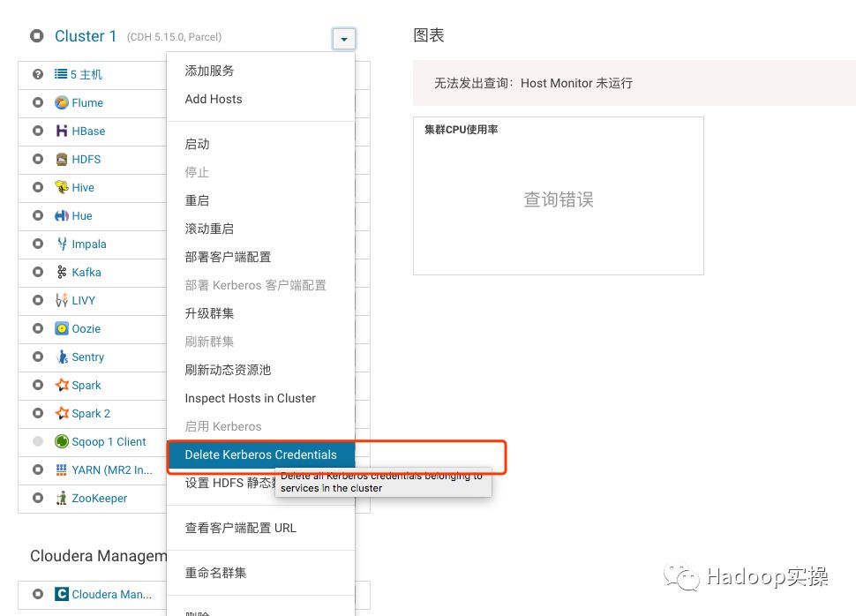Click the Host Monitor 未运行 warning message
This screenshot has height=616, width=856.
tap(533, 83)
